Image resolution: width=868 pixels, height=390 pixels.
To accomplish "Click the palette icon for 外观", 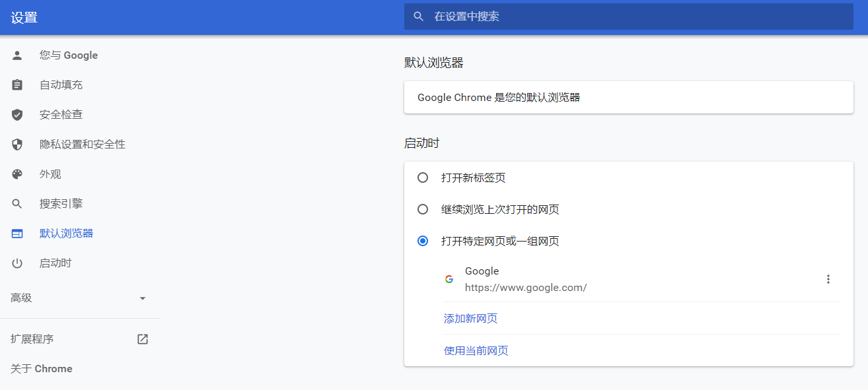I will point(17,174).
